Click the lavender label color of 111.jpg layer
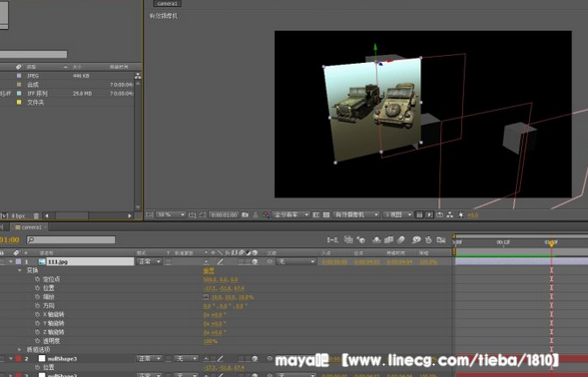588x377 pixels. [x=18, y=261]
